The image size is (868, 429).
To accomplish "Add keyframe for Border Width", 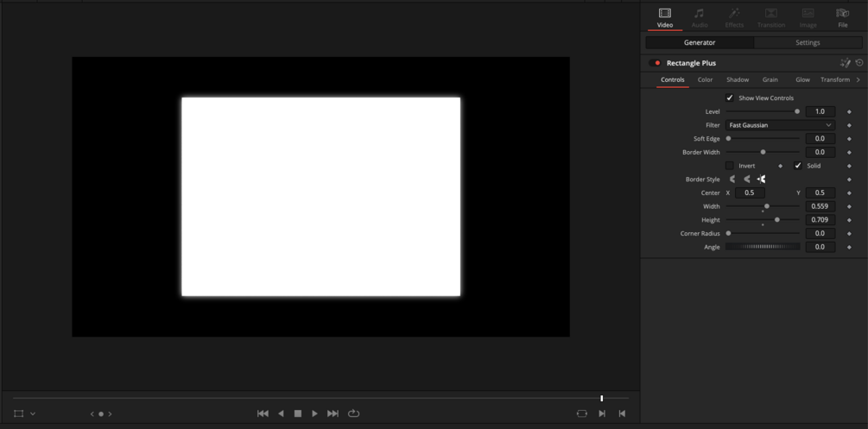I will (x=849, y=152).
